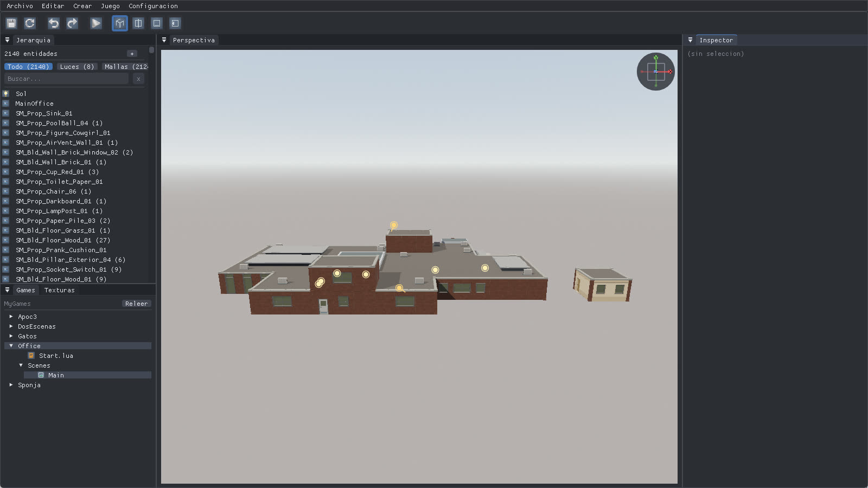Select SM_Prop_Toilet_Paper_01 entity
Viewport: 868px width, 488px height.
59,182
